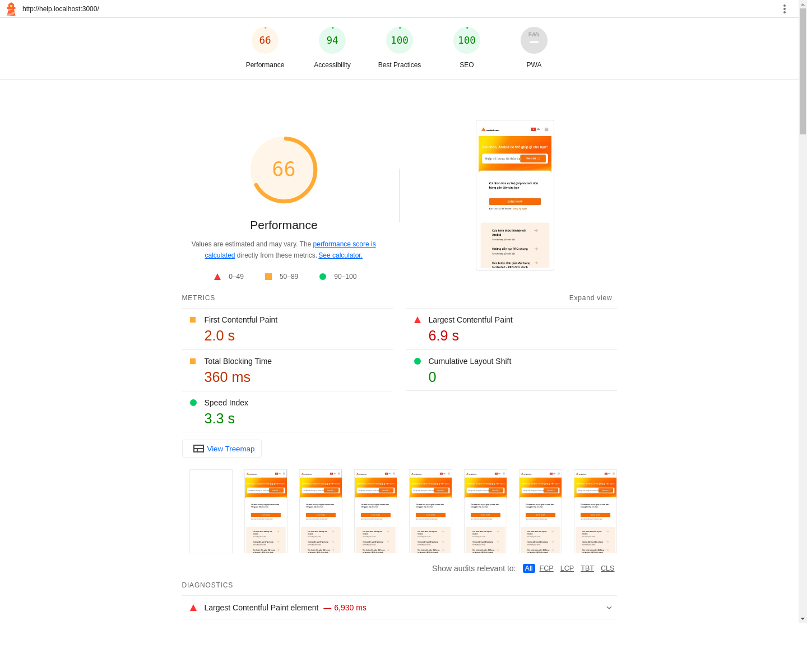Click the 6,930 ms diagnostic value

[350, 608]
